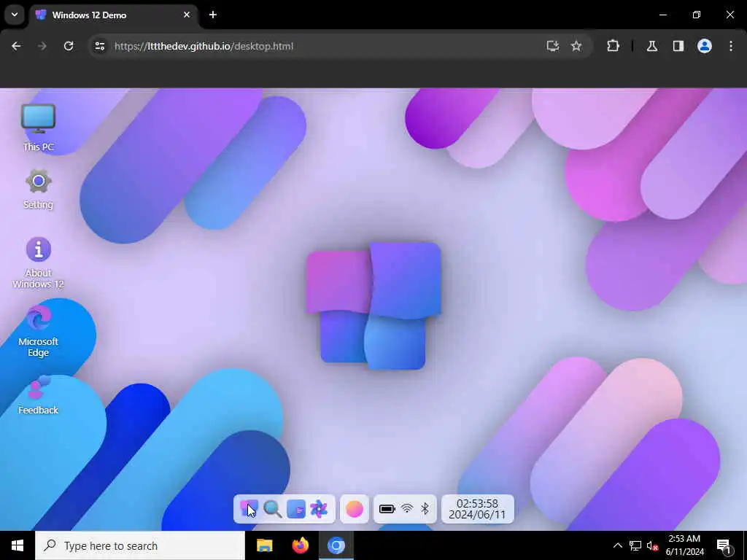View site information icon in address bar
The height and width of the screenshot is (560, 747).
(x=99, y=46)
